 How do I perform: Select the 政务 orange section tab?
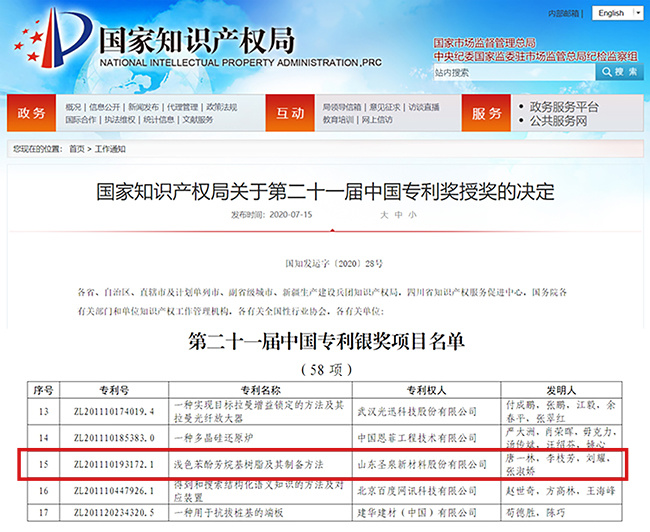(x=32, y=112)
